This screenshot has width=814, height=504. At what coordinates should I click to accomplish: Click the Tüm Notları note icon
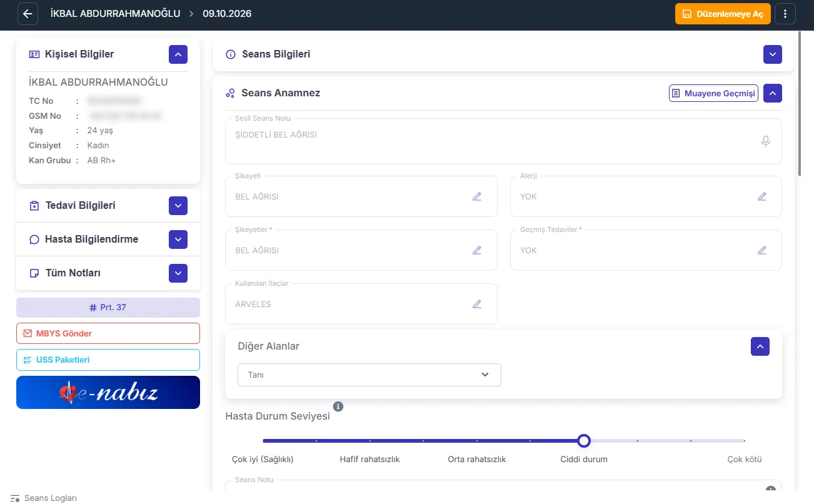[x=34, y=273]
